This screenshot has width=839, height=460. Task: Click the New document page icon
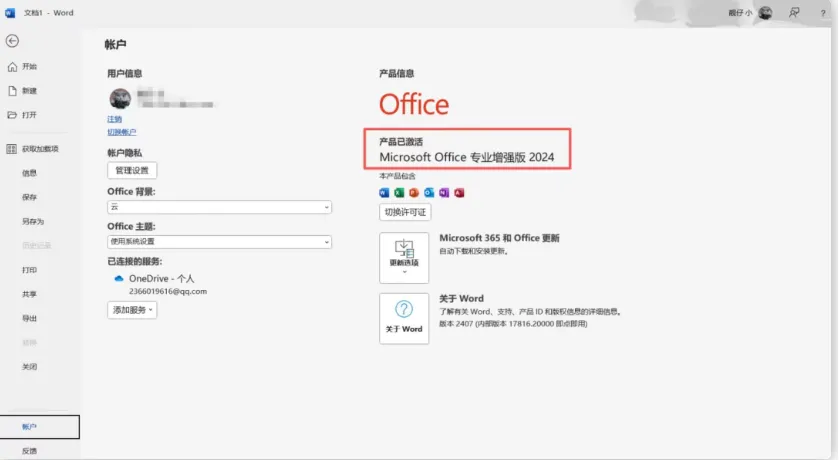[x=12, y=91]
